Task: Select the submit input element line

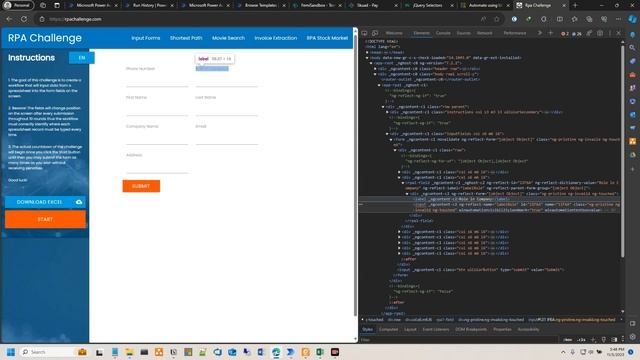Action: click(481, 270)
